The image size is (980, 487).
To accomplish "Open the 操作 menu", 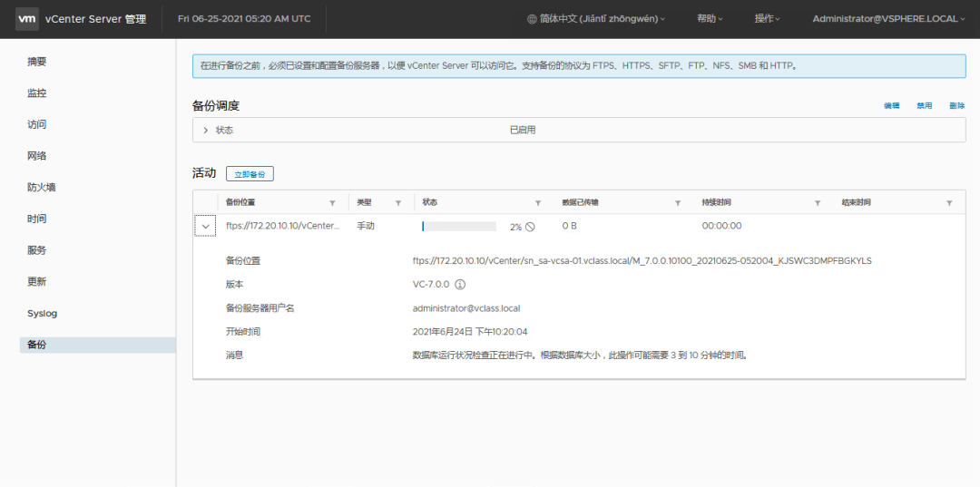I will [768, 19].
